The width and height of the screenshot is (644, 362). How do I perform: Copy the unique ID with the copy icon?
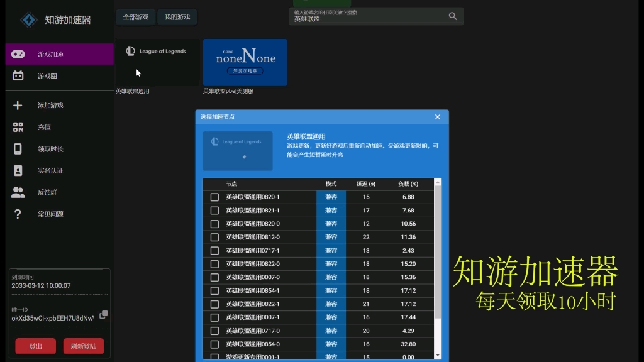pos(104,315)
